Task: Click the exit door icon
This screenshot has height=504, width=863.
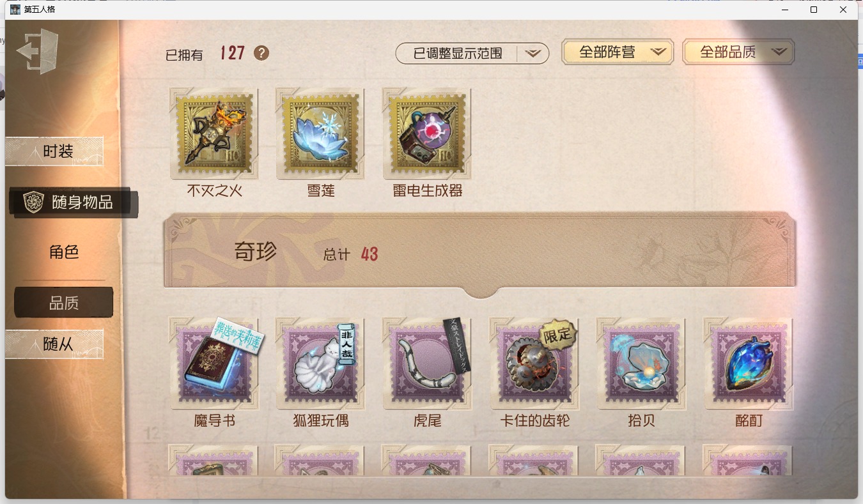Action: (x=38, y=51)
